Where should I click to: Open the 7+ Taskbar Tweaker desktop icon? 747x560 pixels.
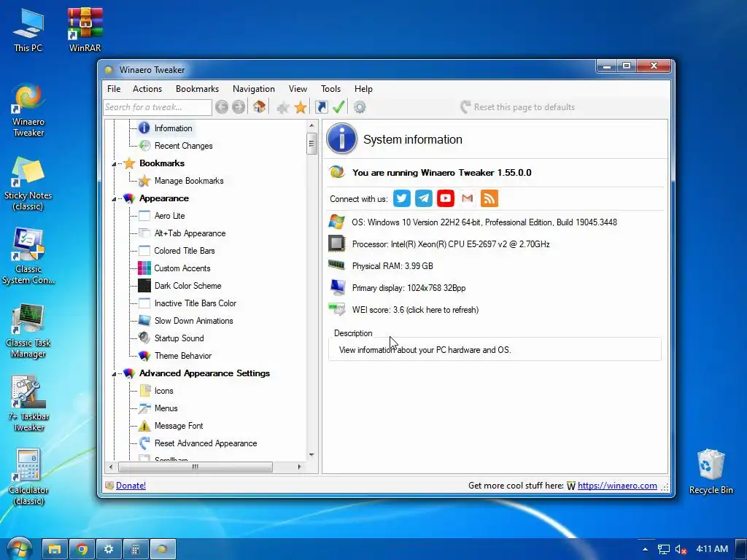(28, 405)
